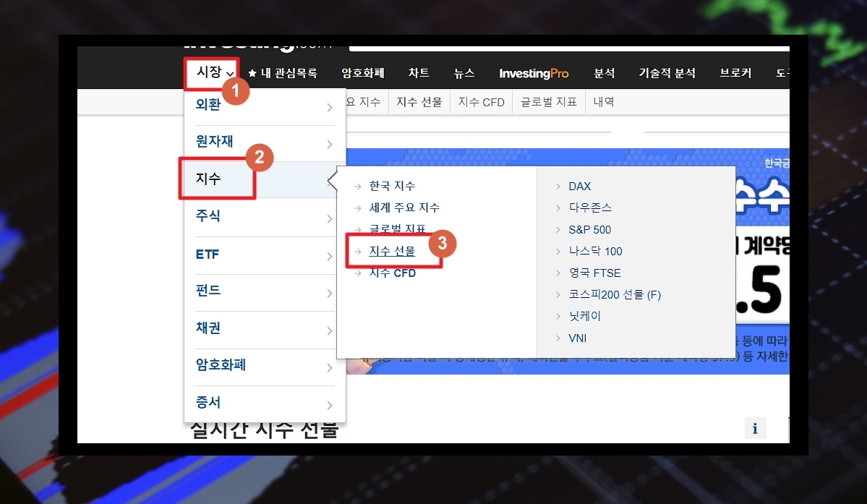Open the 영국 FTSE index link

pyautogui.click(x=594, y=273)
